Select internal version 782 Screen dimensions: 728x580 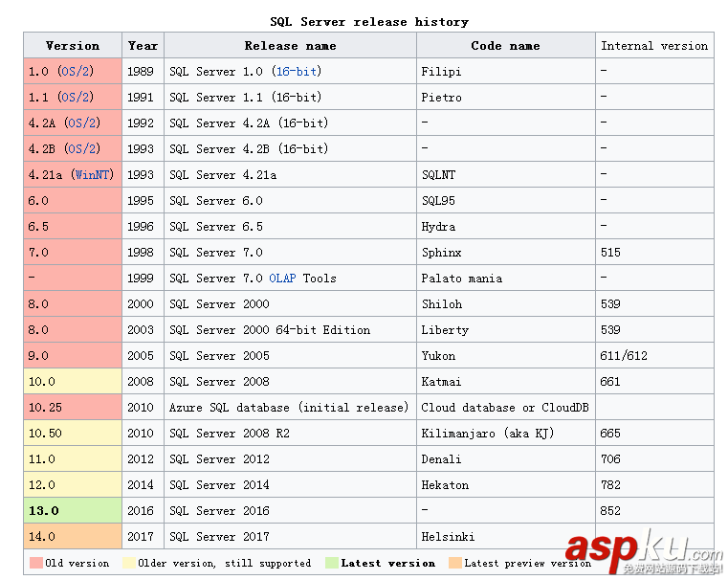pyautogui.click(x=610, y=485)
